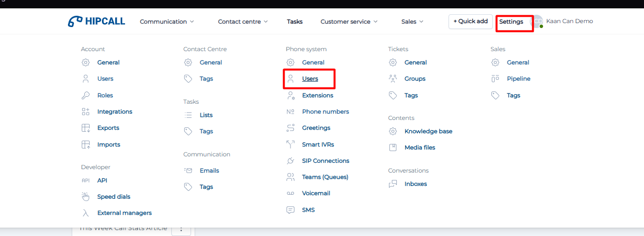Click the list icon beside Lists
This screenshot has width=644, height=236.
188,115
